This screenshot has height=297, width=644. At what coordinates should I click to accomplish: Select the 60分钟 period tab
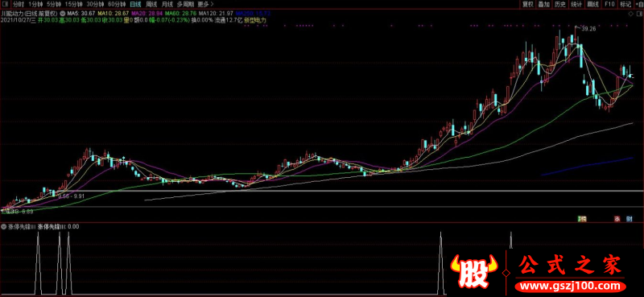click(x=117, y=5)
